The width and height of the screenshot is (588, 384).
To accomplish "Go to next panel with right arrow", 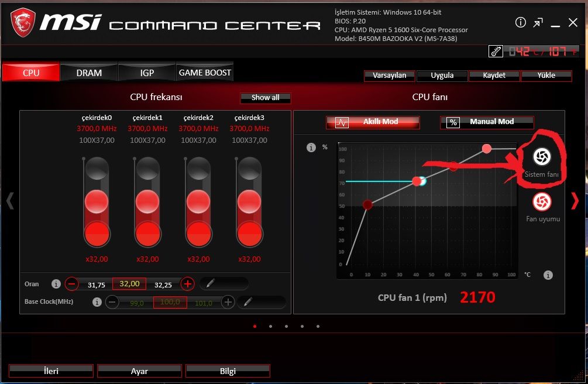I will click(x=575, y=201).
